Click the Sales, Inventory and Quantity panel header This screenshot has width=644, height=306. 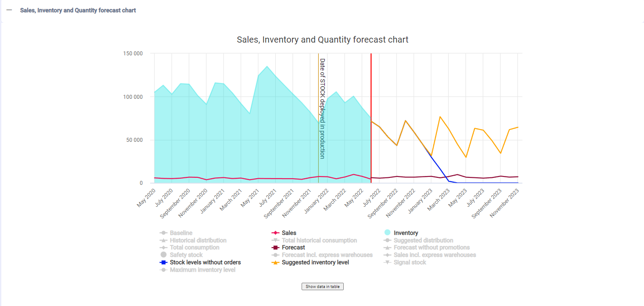click(x=78, y=10)
